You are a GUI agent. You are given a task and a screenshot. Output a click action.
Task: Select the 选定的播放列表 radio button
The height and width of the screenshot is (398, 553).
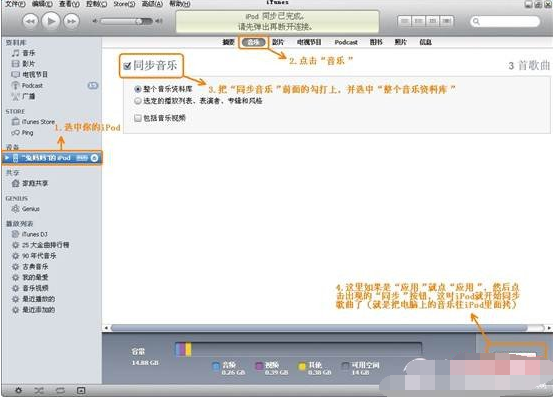(x=138, y=101)
